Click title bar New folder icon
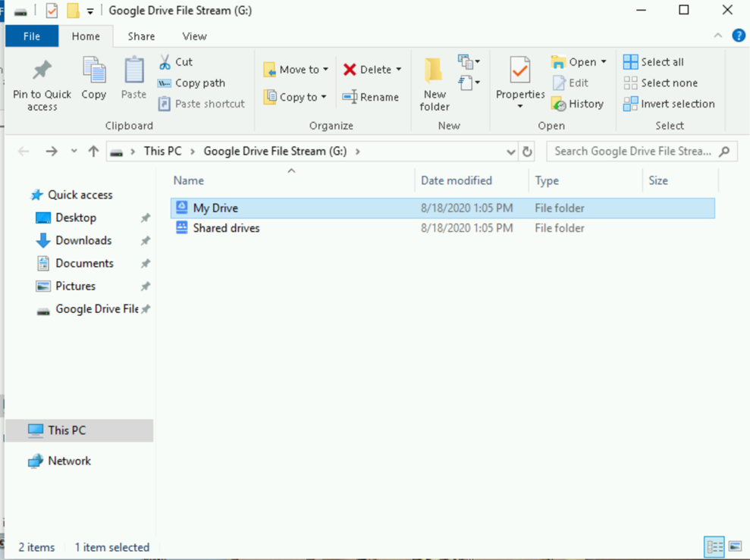750x560 pixels. click(74, 11)
